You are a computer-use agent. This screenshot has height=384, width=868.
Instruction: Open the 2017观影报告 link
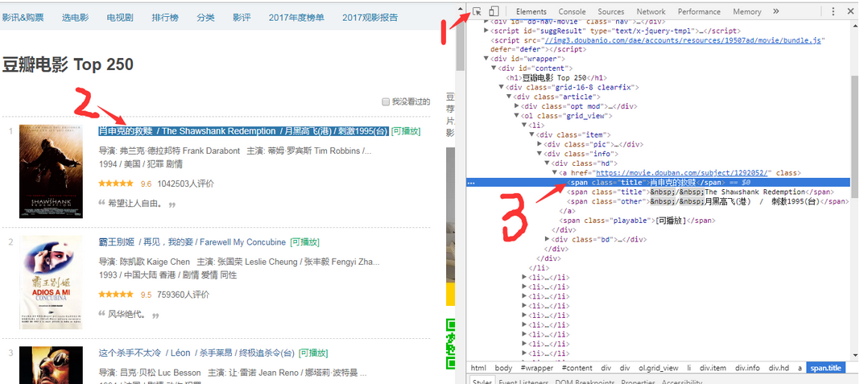[370, 17]
